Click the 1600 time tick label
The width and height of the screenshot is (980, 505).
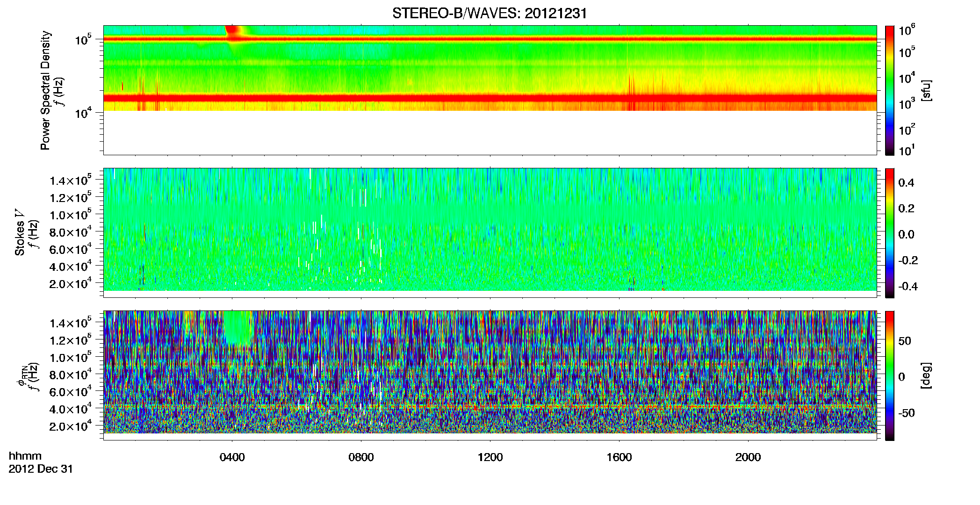pyautogui.click(x=619, y=457)
